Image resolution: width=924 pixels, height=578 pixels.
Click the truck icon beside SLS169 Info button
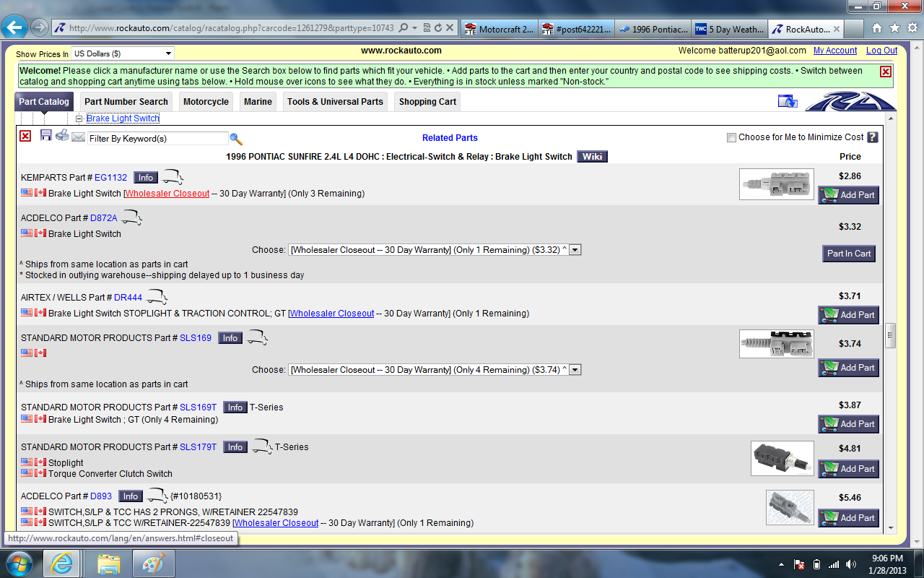click(257, 337)
